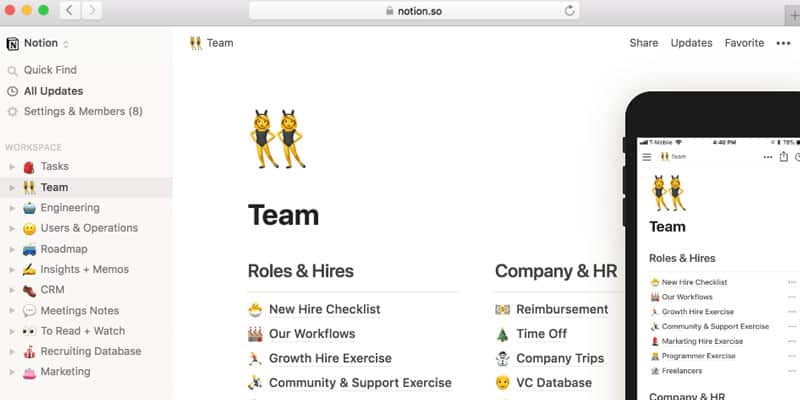The image size is (800, 400).
Task: Click the large dancers page icon
Action: tap(278, 139)
